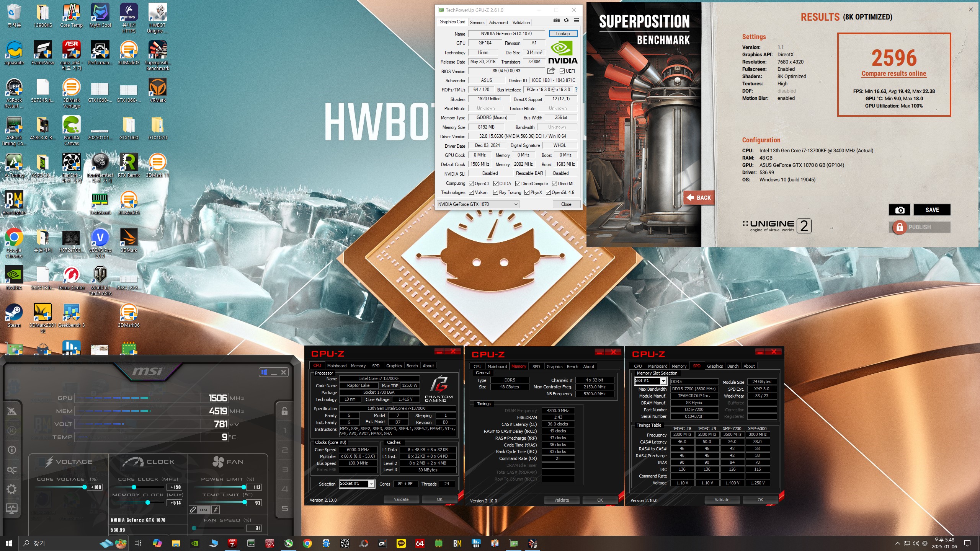Image resolution: width=980 pixels, height=551 pixels.
Task: Take a GPU-Z screenshot with camera icon
Action: (x=557, y=21)
